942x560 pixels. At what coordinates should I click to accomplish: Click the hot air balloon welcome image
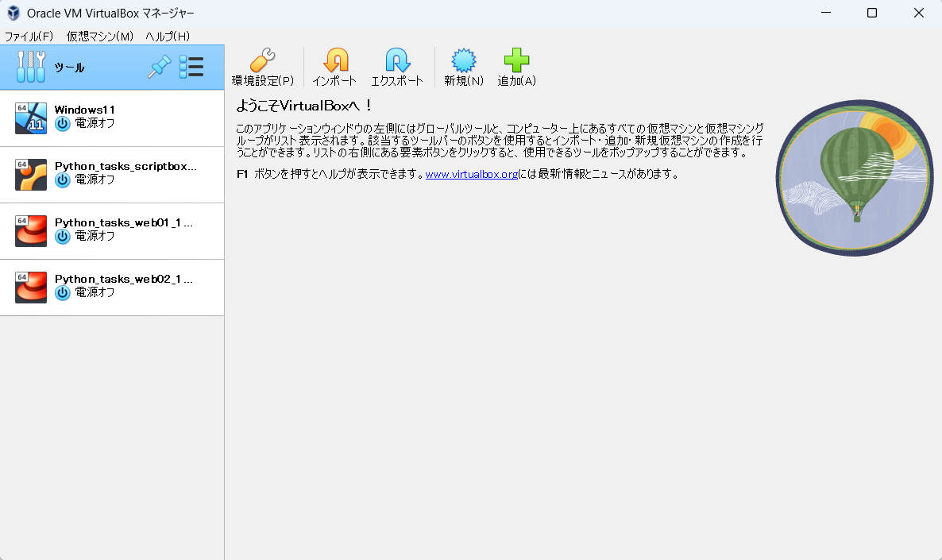(855, 178)
